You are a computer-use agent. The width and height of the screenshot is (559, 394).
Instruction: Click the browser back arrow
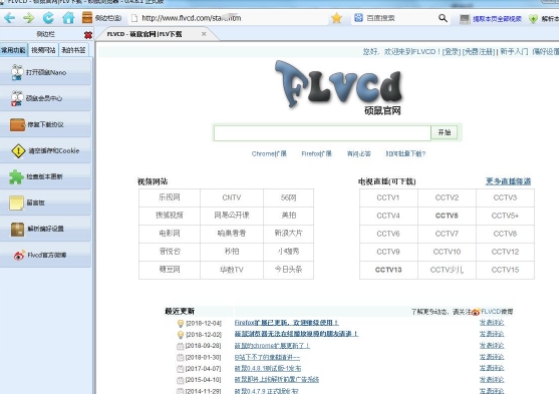point(10,17)
